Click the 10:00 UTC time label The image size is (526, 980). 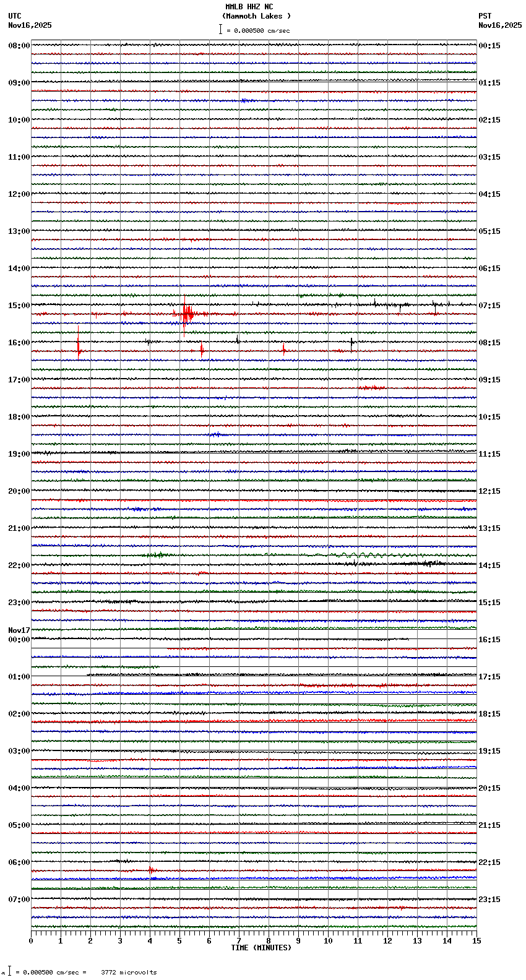coord(19,120)
